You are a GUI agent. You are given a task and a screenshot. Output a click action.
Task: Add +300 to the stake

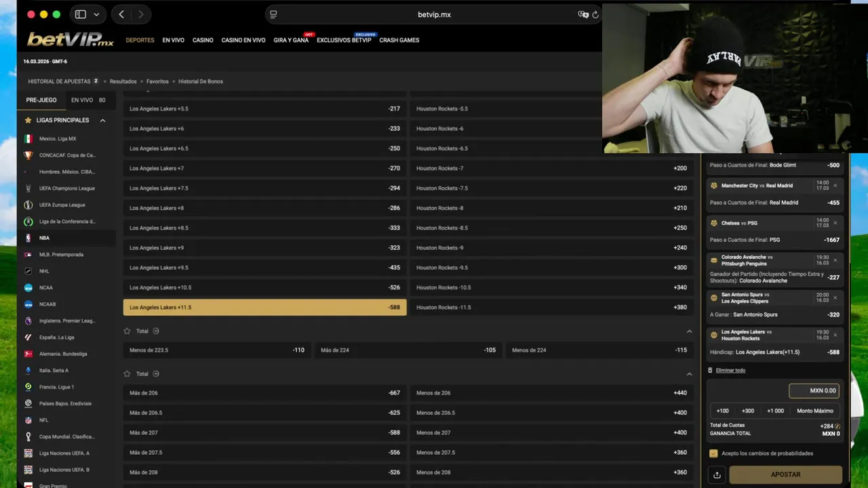(748, 411)
